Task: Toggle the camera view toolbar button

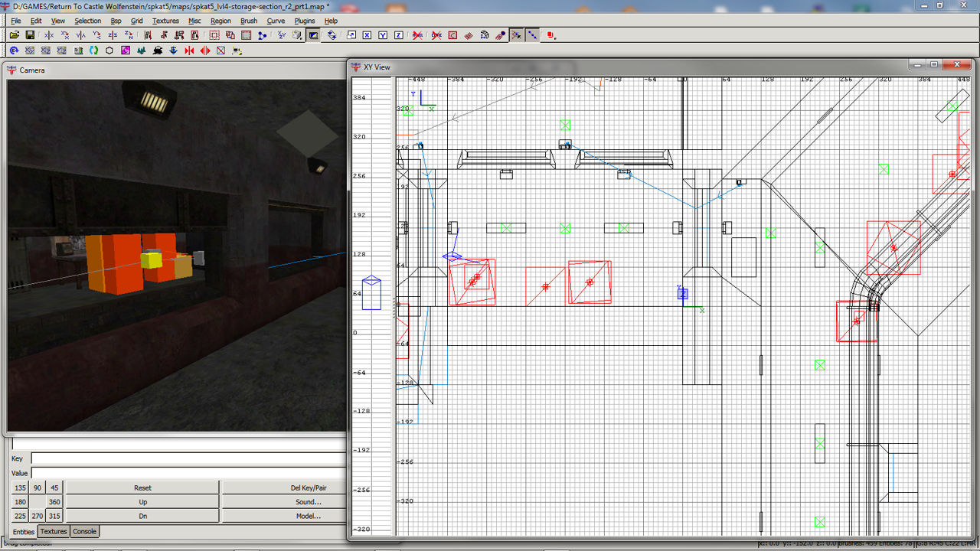Action: 314,35
